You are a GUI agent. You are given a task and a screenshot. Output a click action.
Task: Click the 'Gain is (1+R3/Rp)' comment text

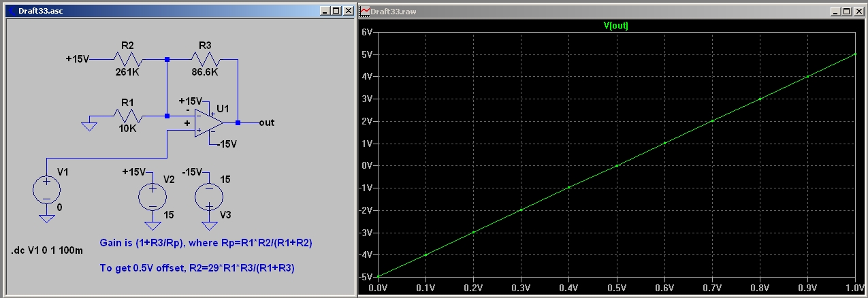click(206, 242)
